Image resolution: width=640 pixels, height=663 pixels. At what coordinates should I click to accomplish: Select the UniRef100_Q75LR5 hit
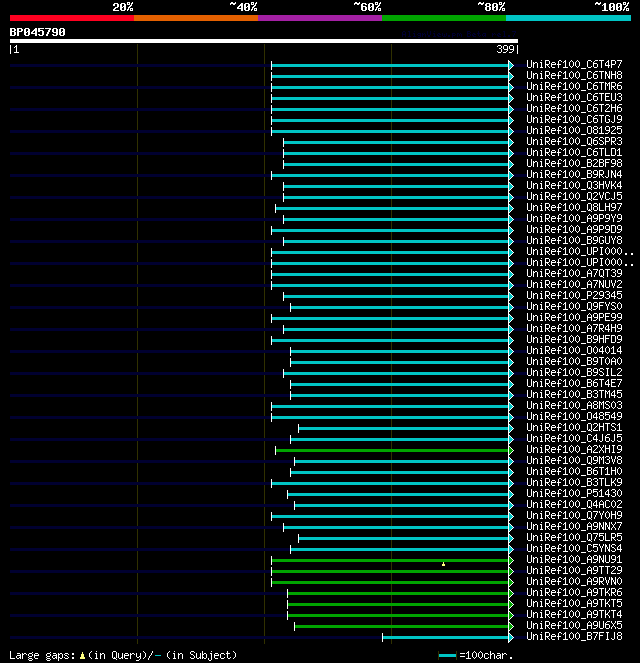tap(574, 537)
